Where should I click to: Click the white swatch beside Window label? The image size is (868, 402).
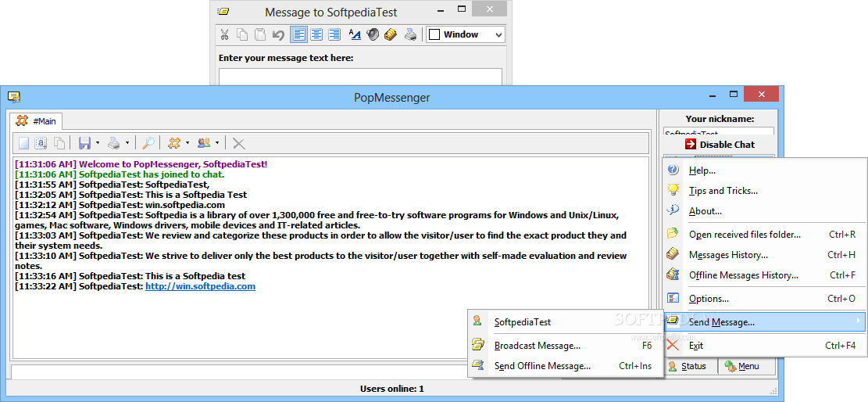click(x=434, y=34)
